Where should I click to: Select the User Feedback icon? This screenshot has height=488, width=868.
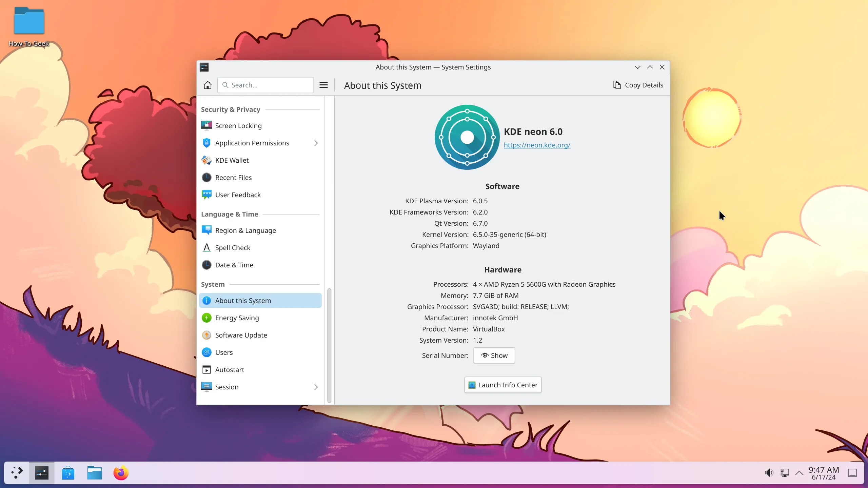tap(206, 195)
